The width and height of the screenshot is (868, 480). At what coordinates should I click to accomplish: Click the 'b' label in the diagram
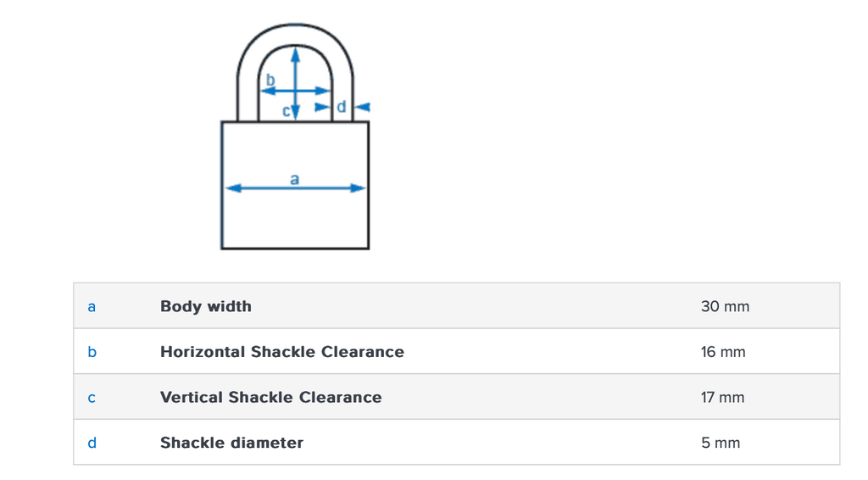[x=270, y=81]
